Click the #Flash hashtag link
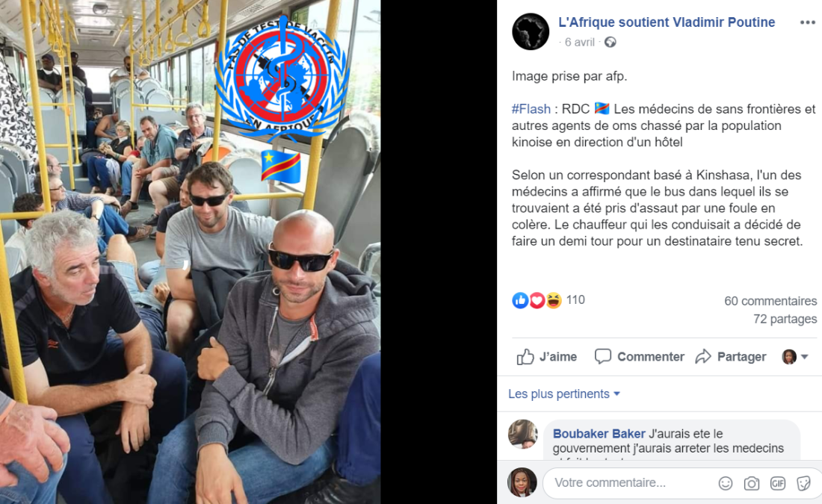 click(531, 109)
